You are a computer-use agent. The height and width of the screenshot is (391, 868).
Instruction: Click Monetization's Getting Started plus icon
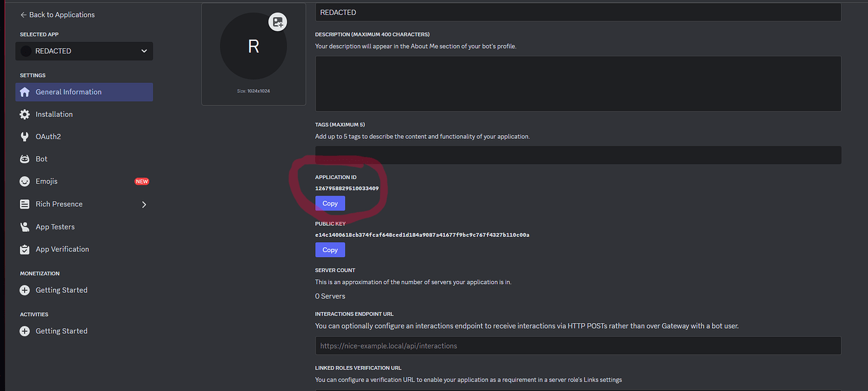(24, 290)
